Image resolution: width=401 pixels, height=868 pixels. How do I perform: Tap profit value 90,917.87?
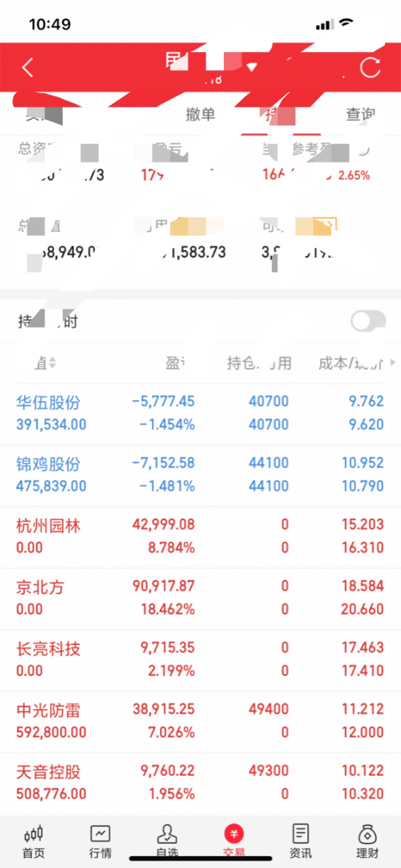(164, 586)
